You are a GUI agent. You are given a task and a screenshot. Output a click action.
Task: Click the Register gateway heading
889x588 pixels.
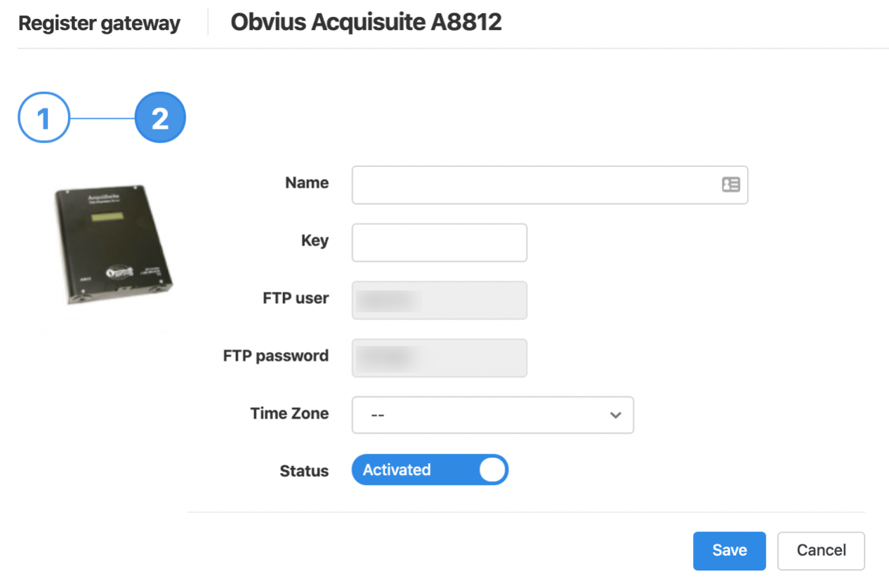coord(99,23)
